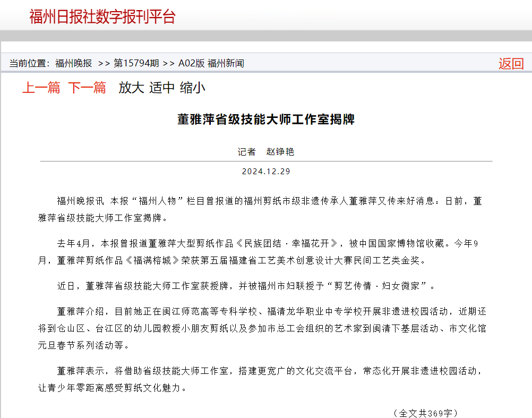
Task: Click paragraph beginning 近日,董雅萍省级技能
Action: click(246, 286)
